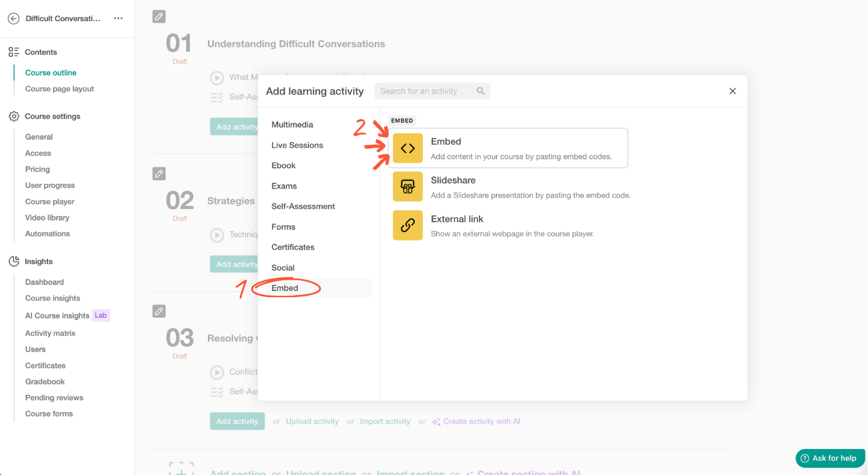Image resolution: width=868 pixels, height=475 pixels.
Task: Click the Ask for help button
Action: click(830, 458)
